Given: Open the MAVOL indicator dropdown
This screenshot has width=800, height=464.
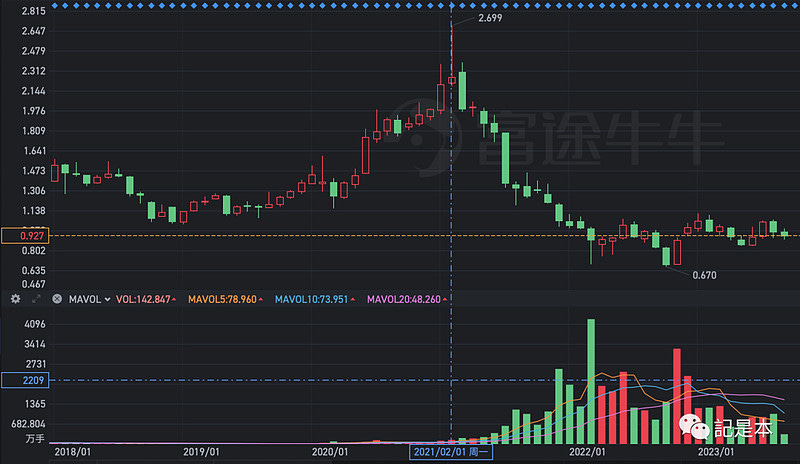Looking at the screenshot, I should point(89,300).
